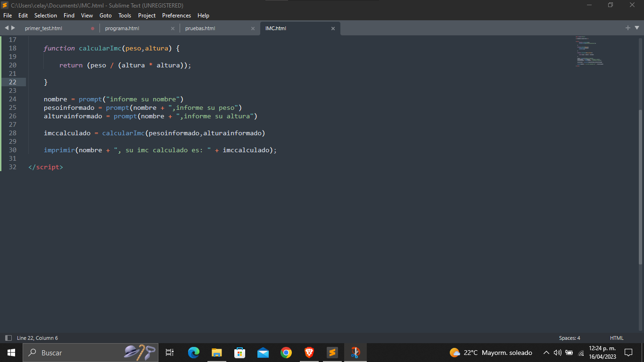This screenshot has height=362, width=644.
Task: Open Google Chrome from taskbar
Action: [286, 353]
